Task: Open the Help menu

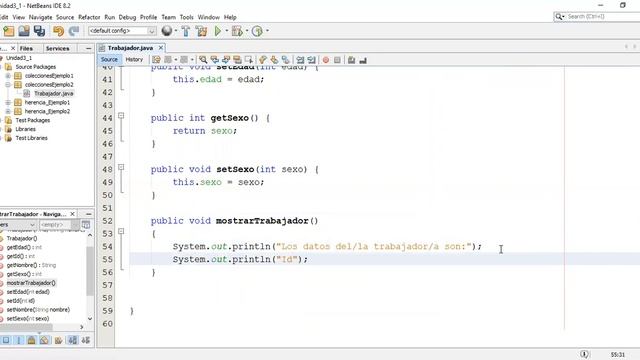Action: click(230, 17)
